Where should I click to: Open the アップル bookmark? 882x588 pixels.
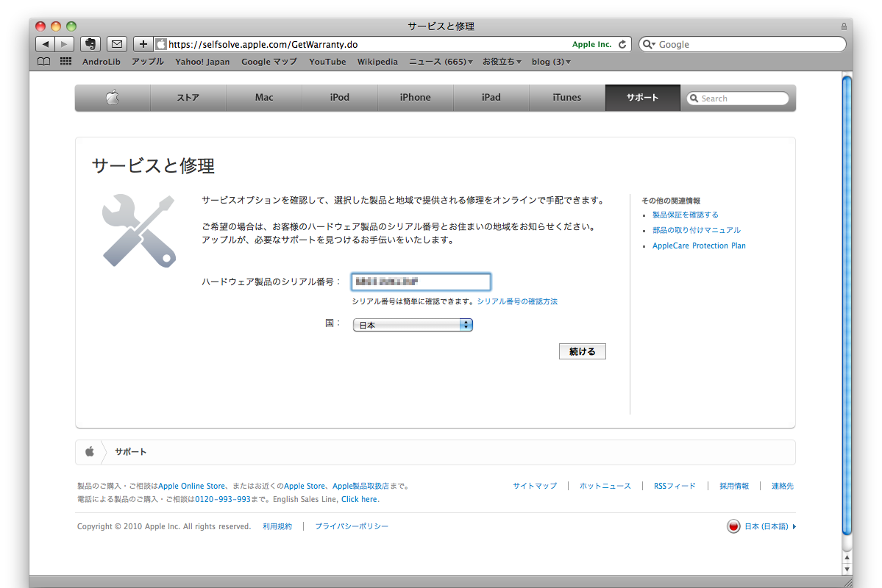click(x=147, y=62)
